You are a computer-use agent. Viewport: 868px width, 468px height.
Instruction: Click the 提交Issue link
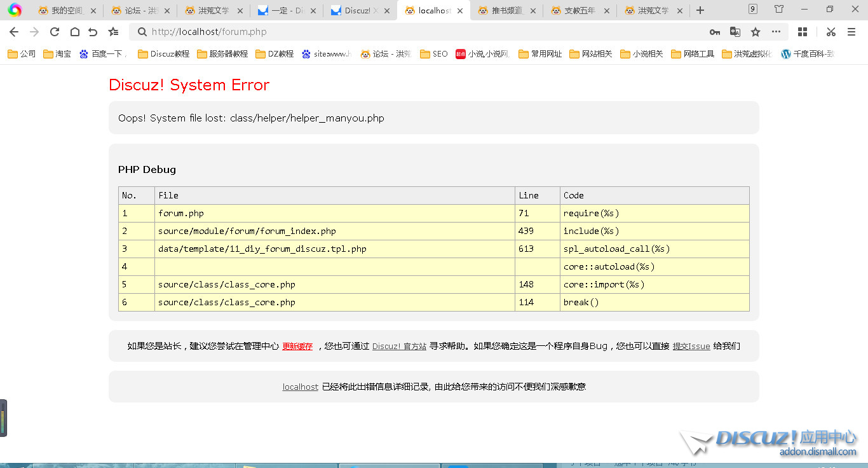click(x=691, y=347)
